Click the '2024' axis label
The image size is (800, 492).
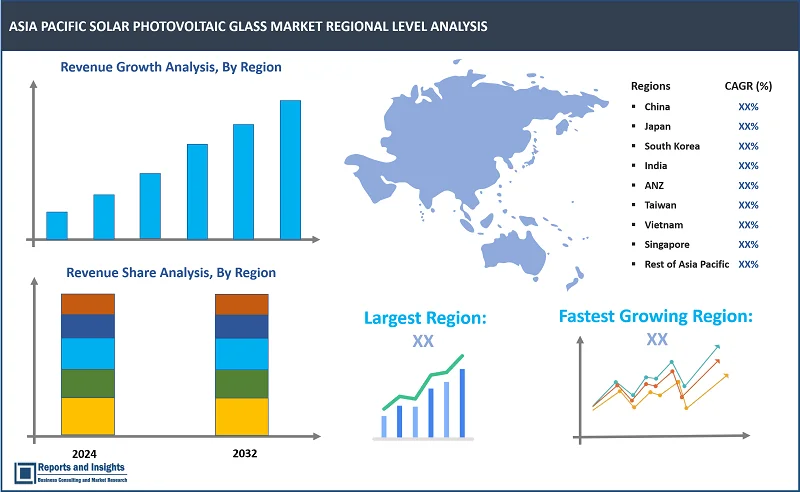(x=84, y=454)
